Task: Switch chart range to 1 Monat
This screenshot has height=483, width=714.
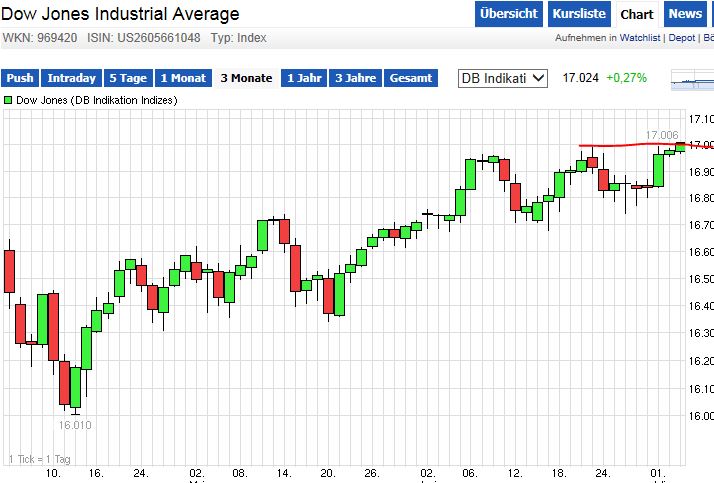Action: 183,78
